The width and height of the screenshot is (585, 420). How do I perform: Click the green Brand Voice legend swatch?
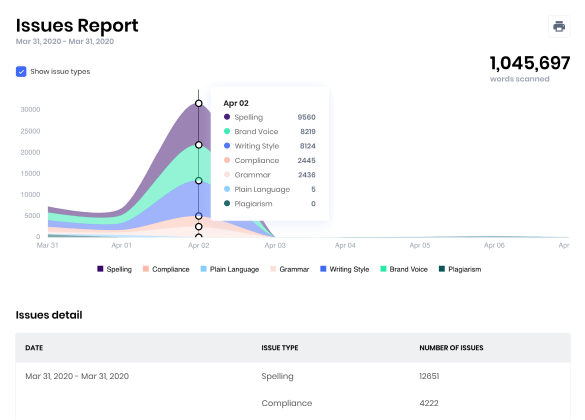pyautogui.click(x=383, y=269)
